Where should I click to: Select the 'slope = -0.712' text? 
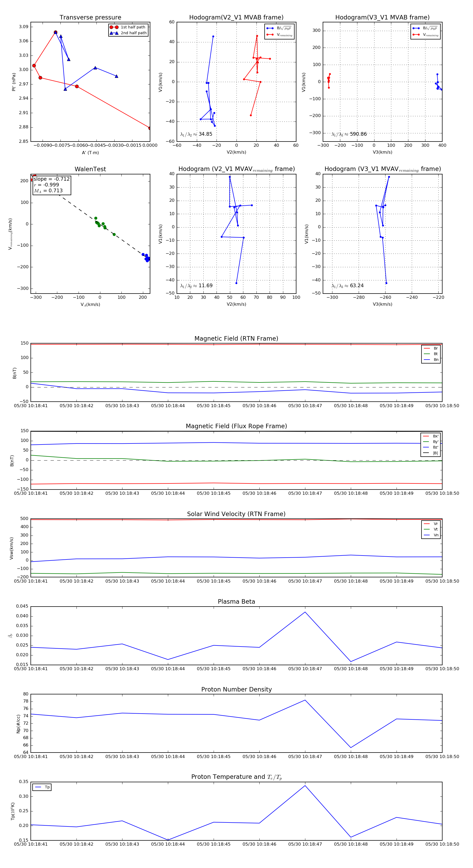pos(52,179)
